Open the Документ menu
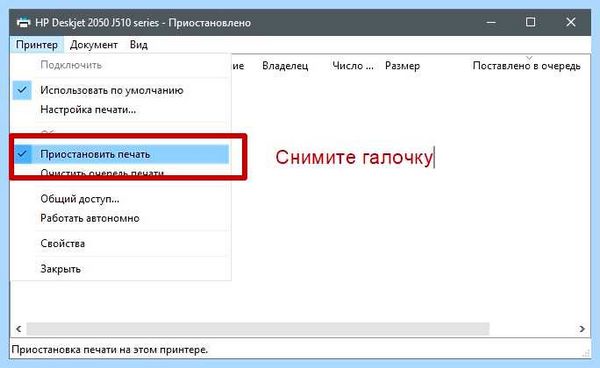This screenshot has width=600, height=368. (94, 45)
